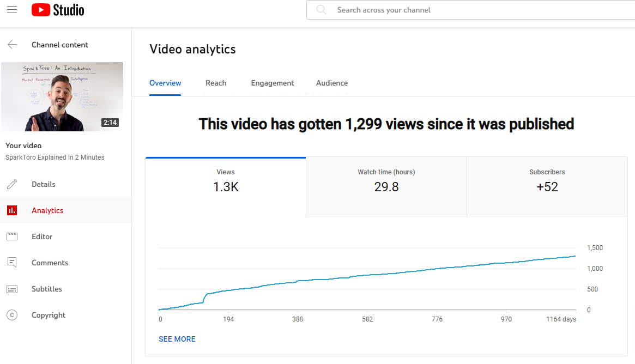Switch to the Engagement tab
Viewport: 635px width, 364px height.
click(273, 83)
